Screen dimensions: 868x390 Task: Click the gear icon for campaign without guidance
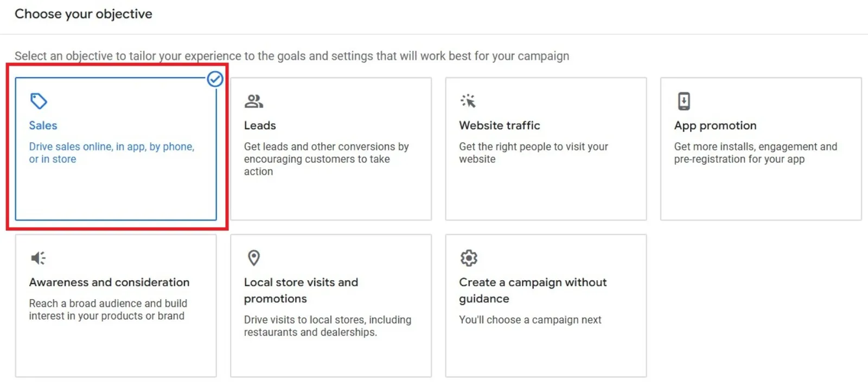coord(469,257)
